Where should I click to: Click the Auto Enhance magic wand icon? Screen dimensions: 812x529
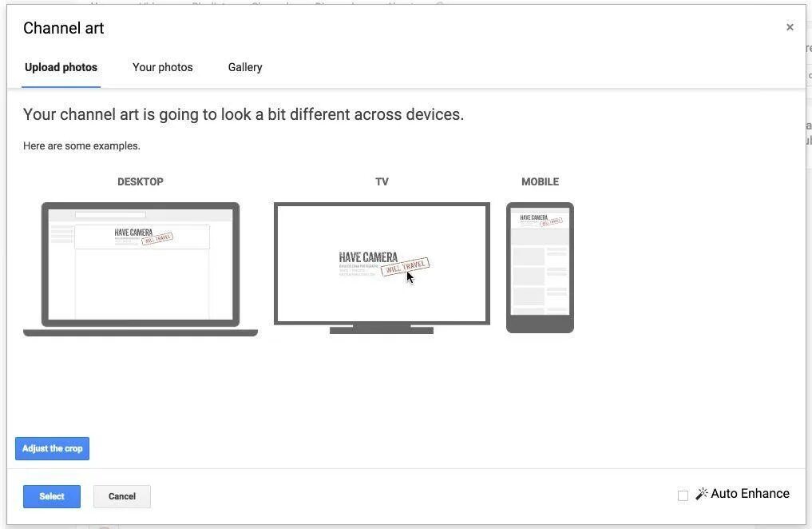point(702,494)
